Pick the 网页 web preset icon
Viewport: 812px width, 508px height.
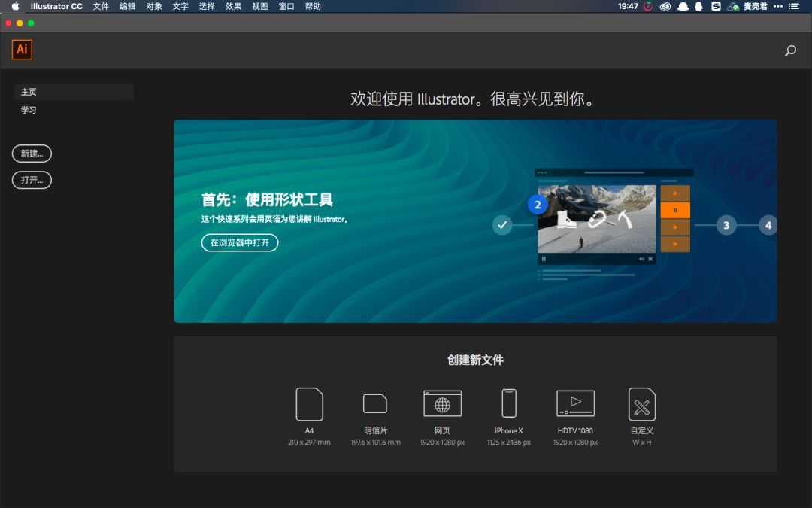coord(442,403)
